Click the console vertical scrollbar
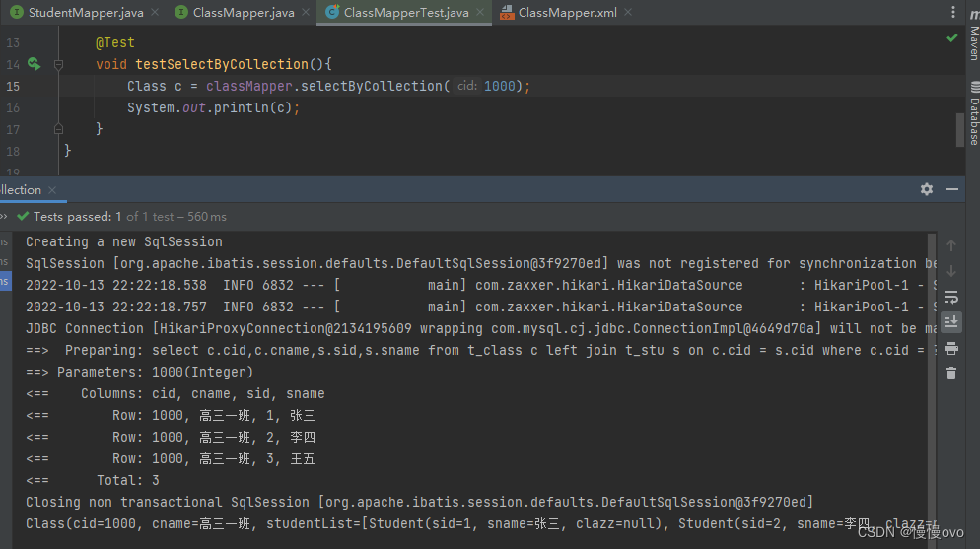This screenshot has width=980, height=549. (932, 390)
